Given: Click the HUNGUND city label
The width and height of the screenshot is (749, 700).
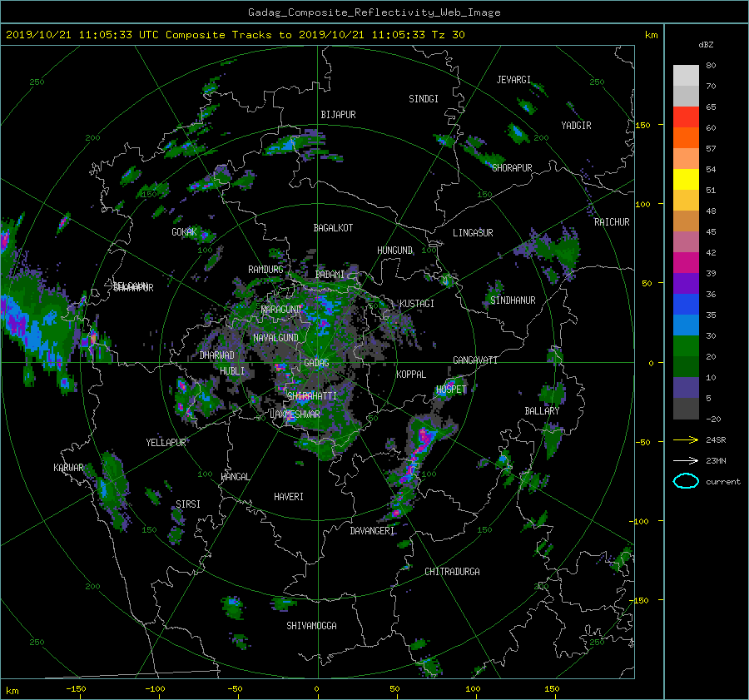Looking at the screenshot, I should click(x=394, y=251).
